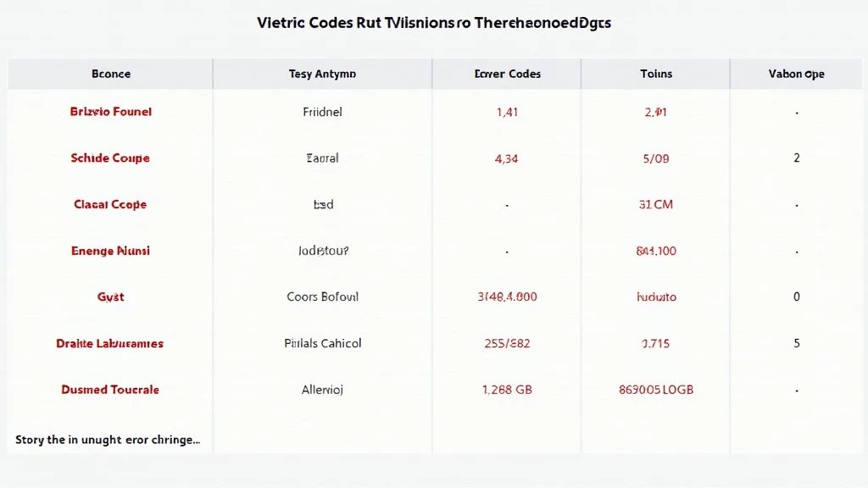The width and height of the screenshot is (868, 488).
Task: Click the Coors Bofoul cell
Action: 322,297
